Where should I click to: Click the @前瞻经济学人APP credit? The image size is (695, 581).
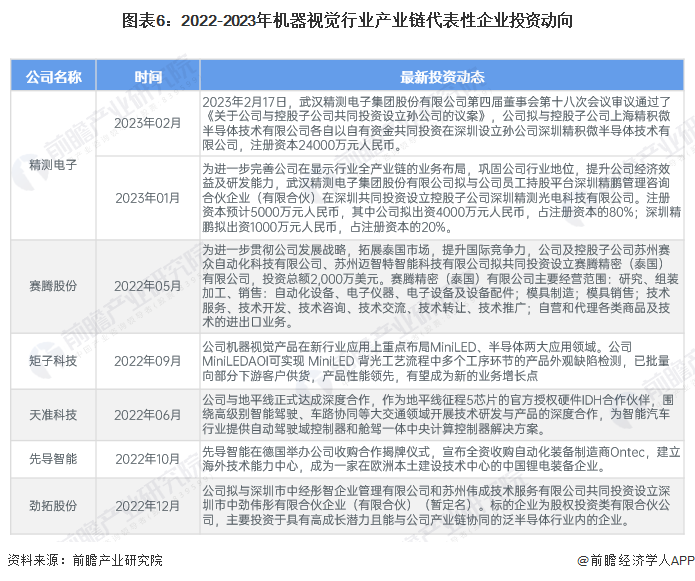(636, 561)
